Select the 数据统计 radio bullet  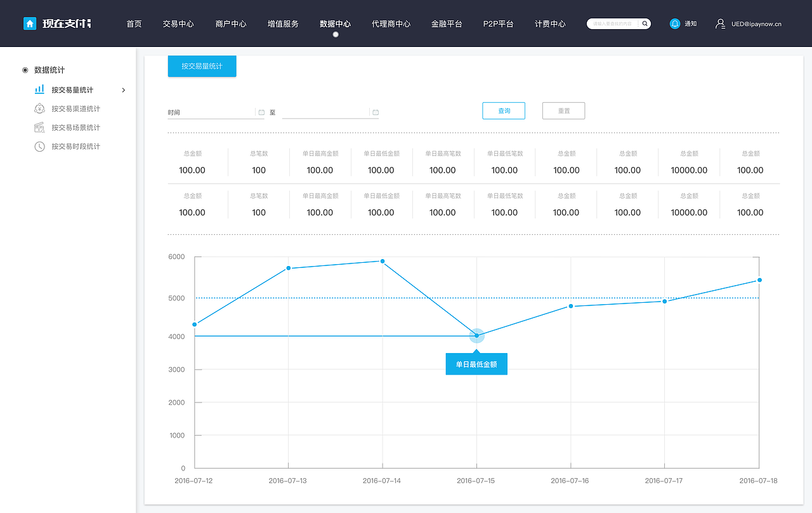click(25, 70)
